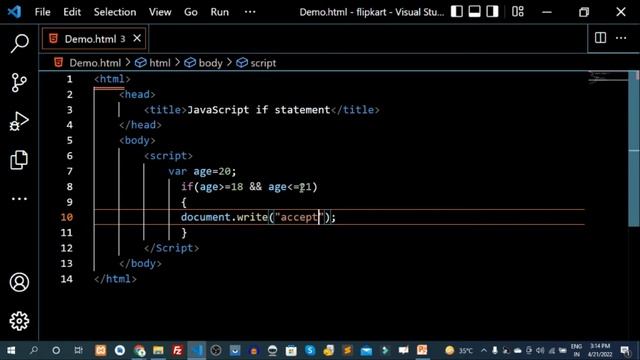Open the Source Control view
640x360 pixels.
click(x=19, y=82)
